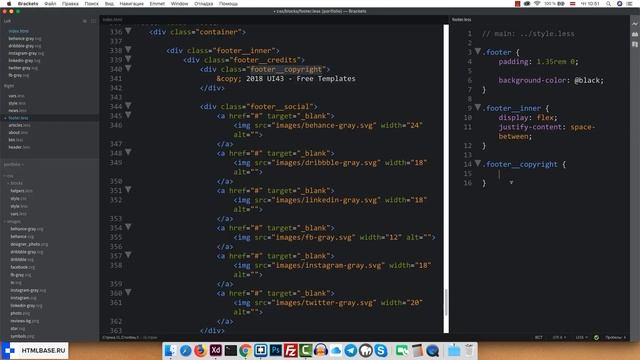
Task: Open facebook.svg in project tree
Action: [x=22, y=267]
